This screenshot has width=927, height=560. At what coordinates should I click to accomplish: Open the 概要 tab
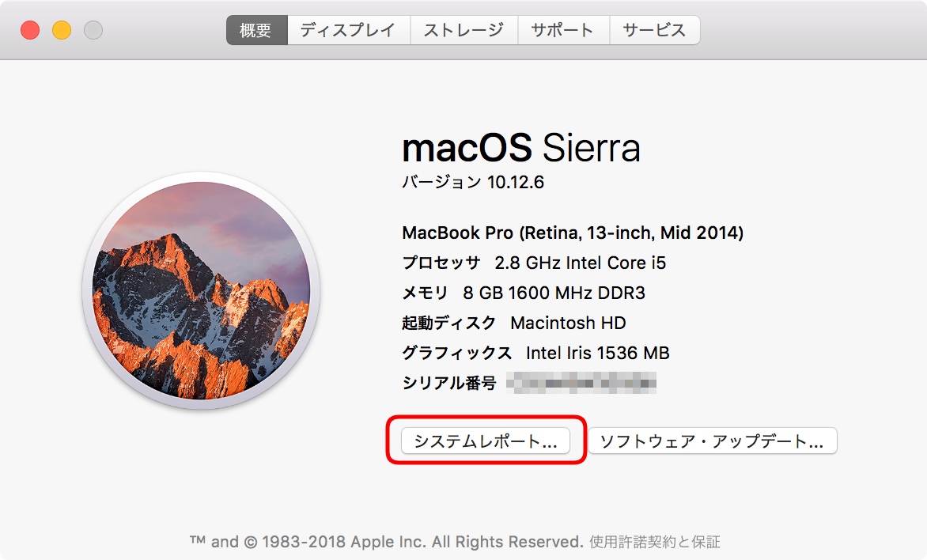tap(256, 31)
